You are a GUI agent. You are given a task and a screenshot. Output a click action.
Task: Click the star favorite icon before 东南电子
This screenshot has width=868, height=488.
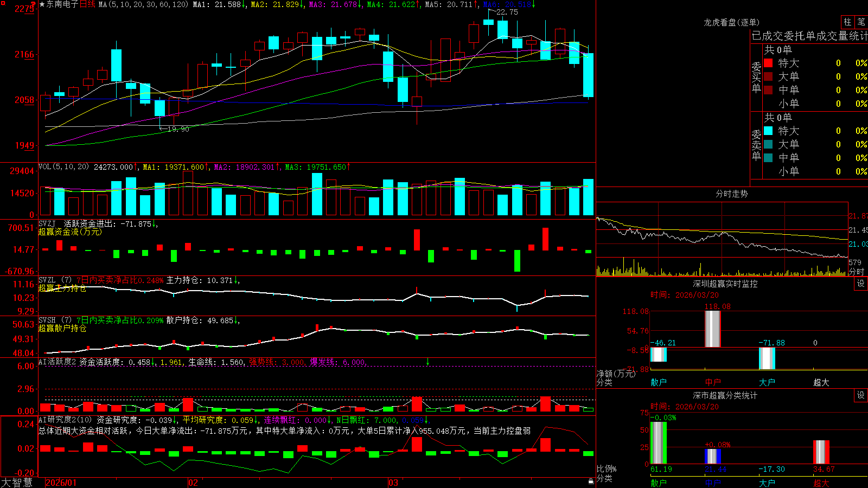[42, 4]
